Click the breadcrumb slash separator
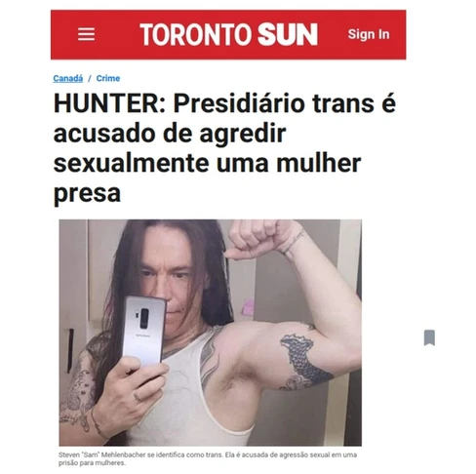This screenshot has width=476, height=474. [x=90, y=78]
